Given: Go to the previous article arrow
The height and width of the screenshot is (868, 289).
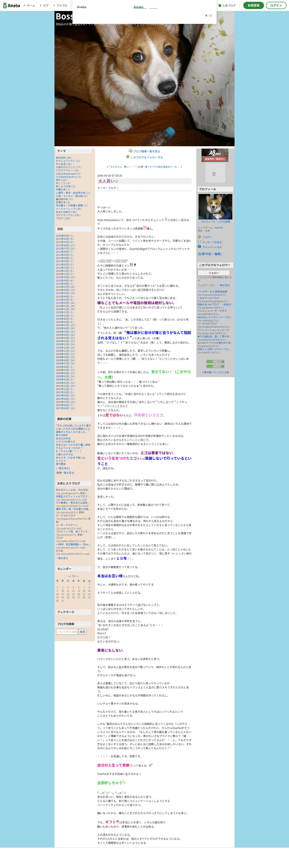Looking at the screenshot, I should [108, 167].
